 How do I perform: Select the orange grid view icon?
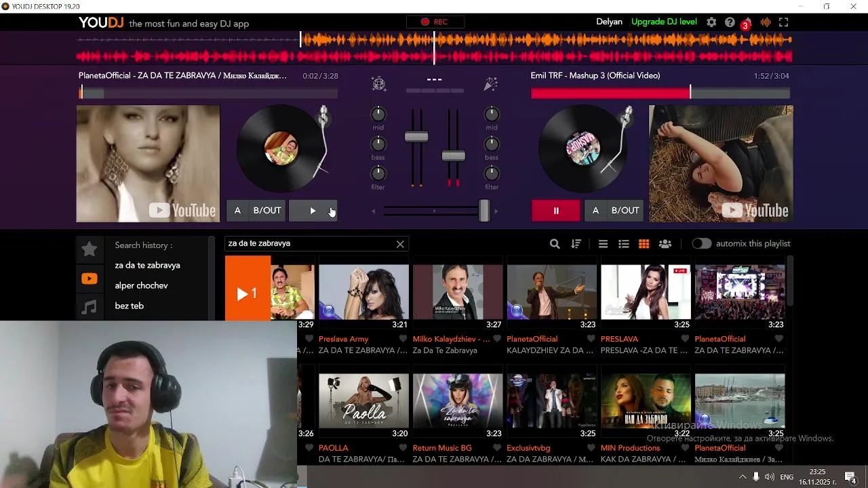[x=644, y=244]
